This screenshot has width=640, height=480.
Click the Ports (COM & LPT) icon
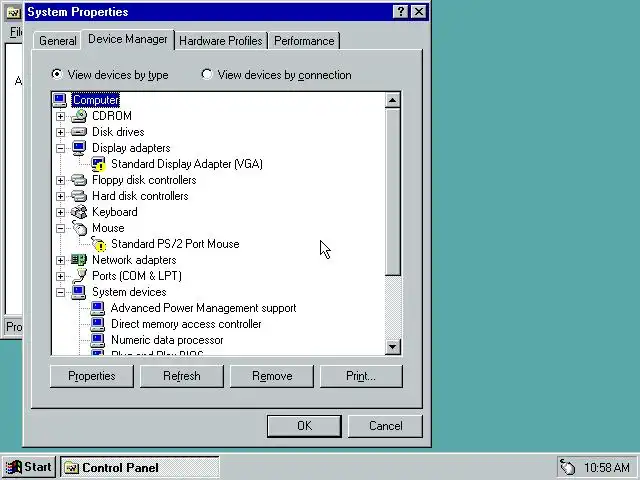(x=80, y=276)
